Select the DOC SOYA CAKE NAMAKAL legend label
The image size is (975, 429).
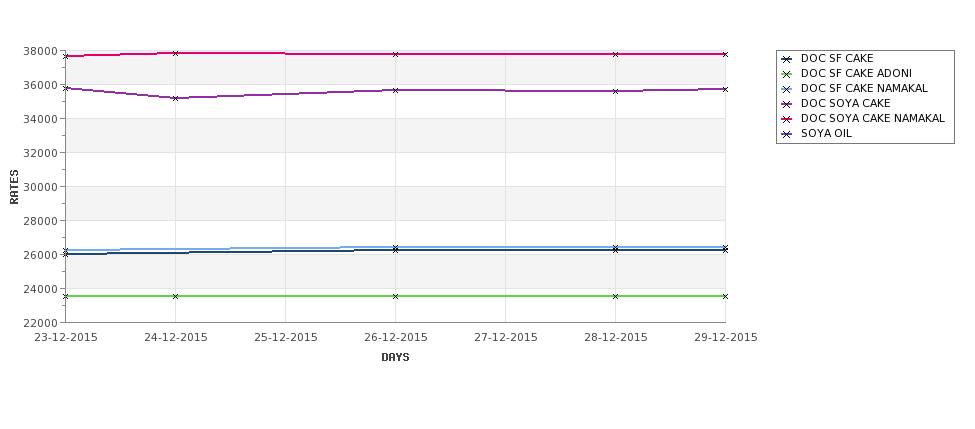[x=872, y=118]
